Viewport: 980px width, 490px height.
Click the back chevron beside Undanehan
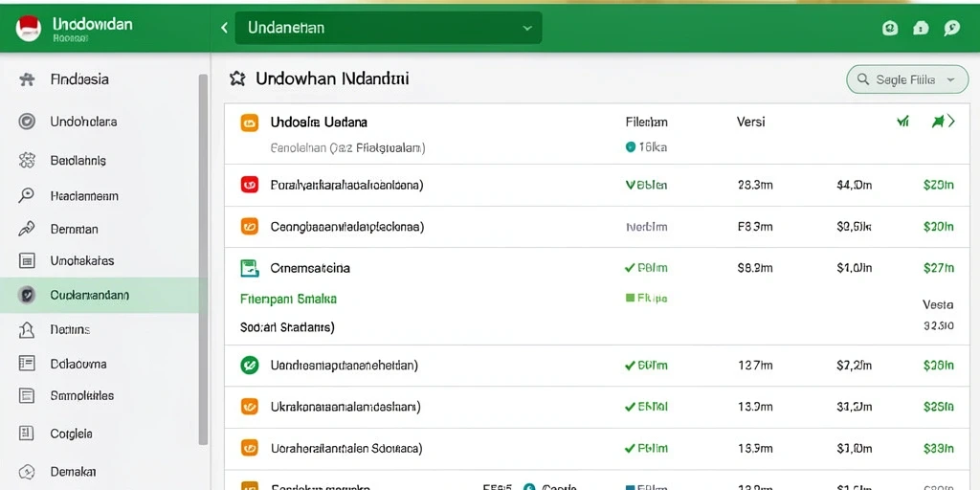(224, 28)
